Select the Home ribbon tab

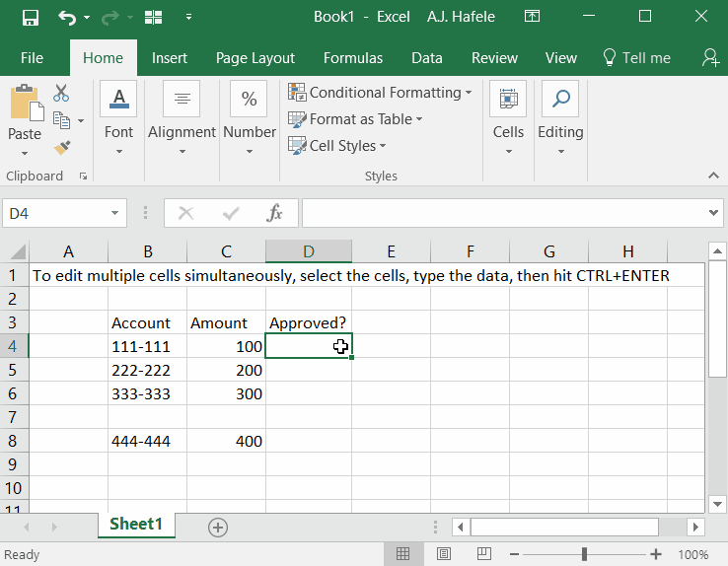[103, 58]
